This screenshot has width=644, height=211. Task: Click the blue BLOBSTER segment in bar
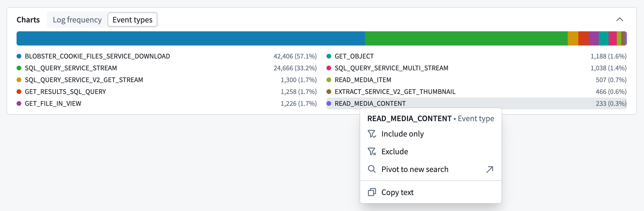[191, 38]
